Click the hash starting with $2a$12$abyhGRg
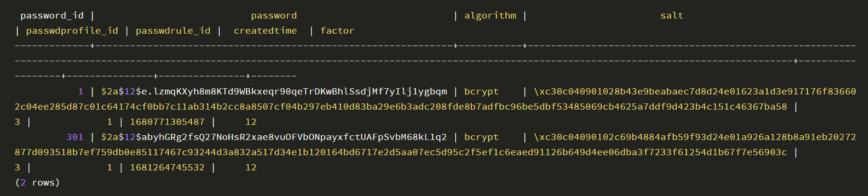 point(274,137)
